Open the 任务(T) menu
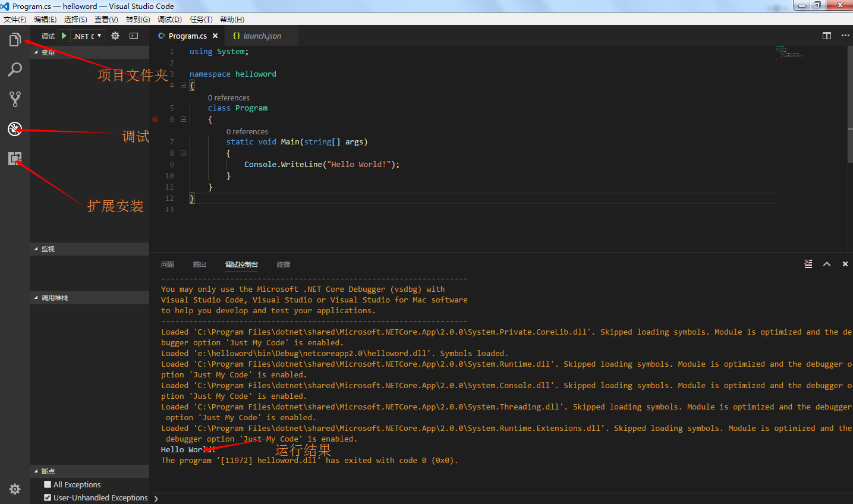 (201, 20)
